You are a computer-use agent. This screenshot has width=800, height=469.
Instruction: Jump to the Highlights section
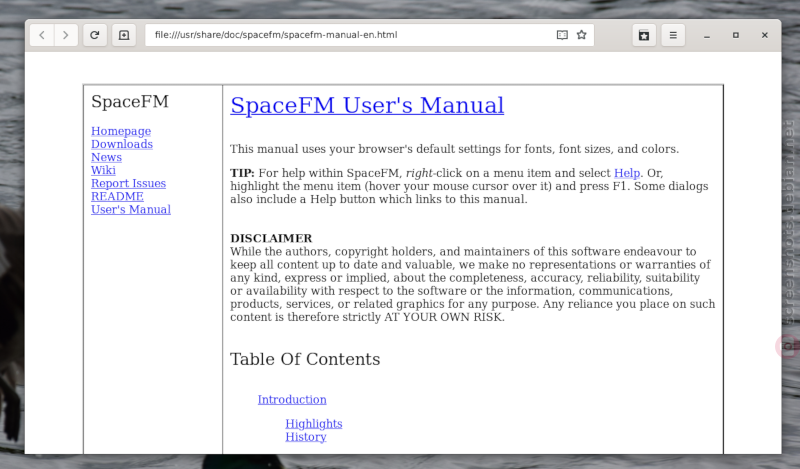click(314, 424)
